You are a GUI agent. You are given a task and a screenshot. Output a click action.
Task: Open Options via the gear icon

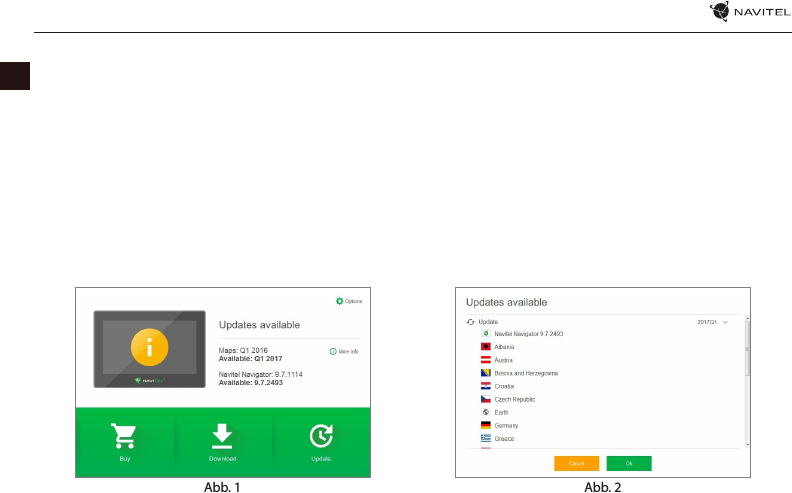tap(339, 301)
